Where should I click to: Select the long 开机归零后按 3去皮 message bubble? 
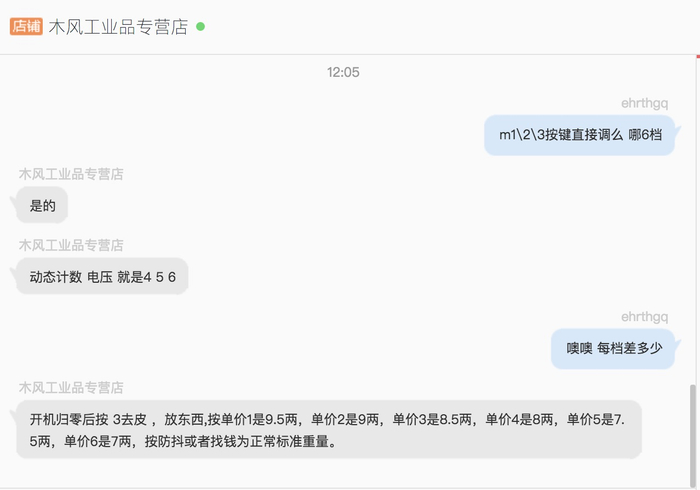pyautogui.click(x=329, y=429)
